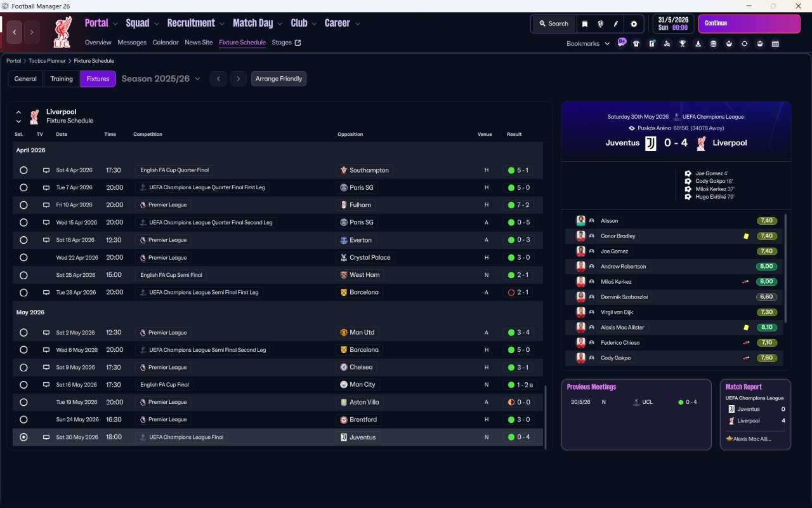Expand the Recruitment menu dropdown arrow
Viewport: 812px width, 508px height.
(x=222, y=23)
